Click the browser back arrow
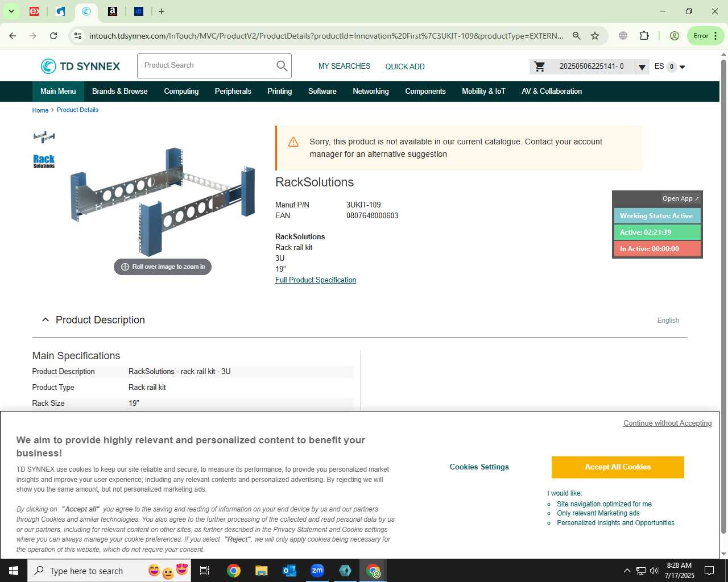This screenshot has width=728, height=582. (13, 36)
